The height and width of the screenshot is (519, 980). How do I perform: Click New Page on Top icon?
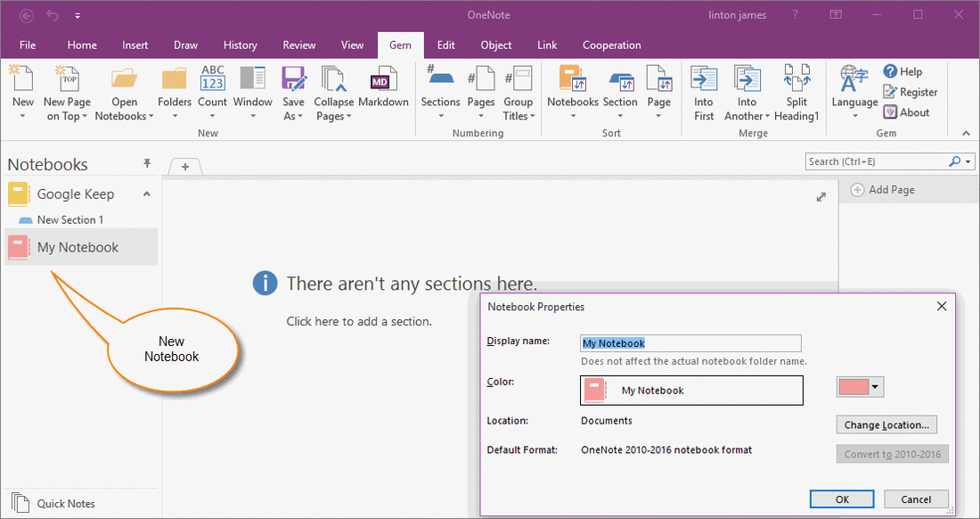tap(66, 78)
